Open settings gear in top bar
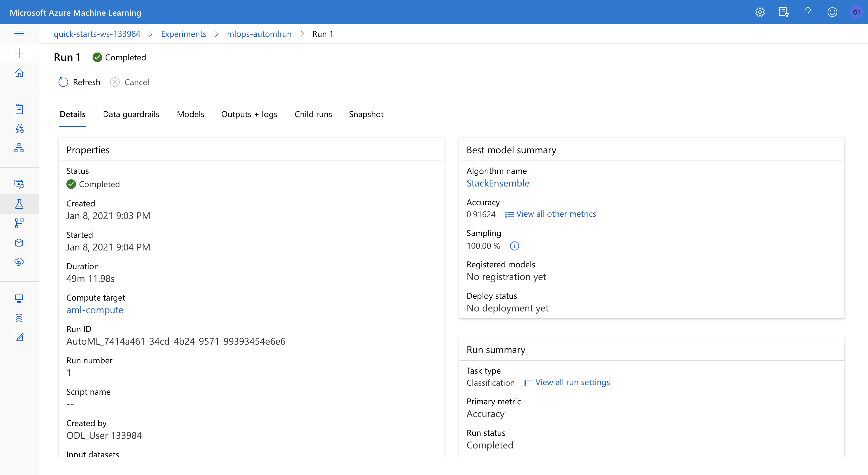The height and width of the screenshot is (475, 868). click(759, 12)
